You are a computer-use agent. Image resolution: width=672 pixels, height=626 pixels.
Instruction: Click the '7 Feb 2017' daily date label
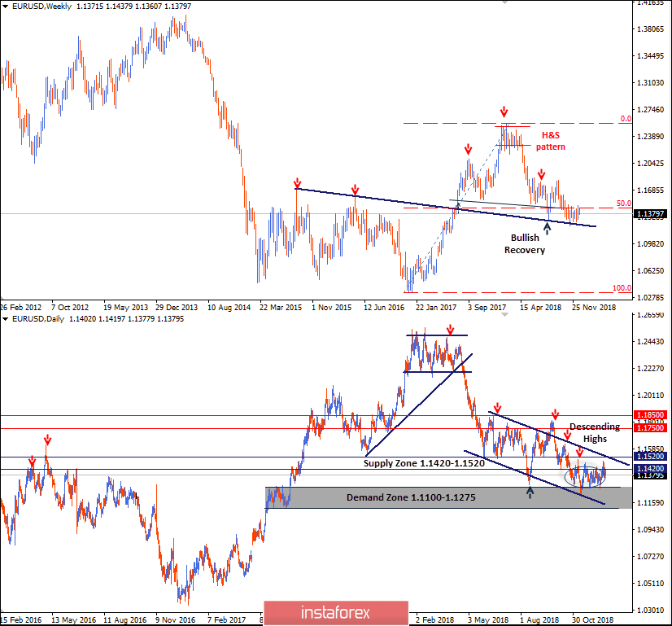tap(227, 620)
